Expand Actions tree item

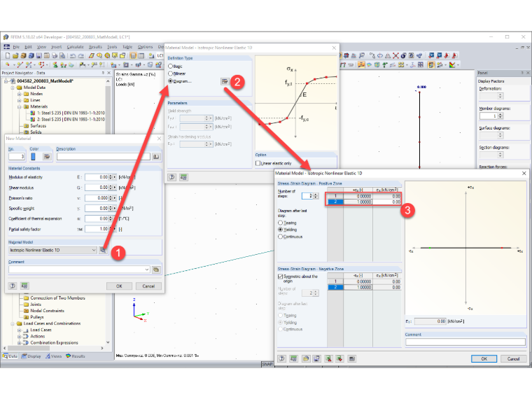(x=20, y=336)
